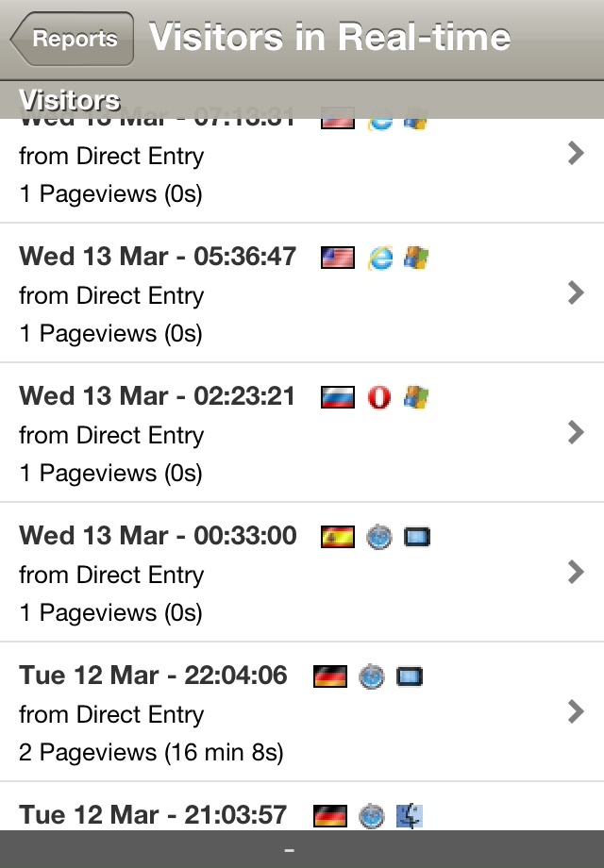The width and height of the screenshot is (604, 868).
Task: Open details chevron for the 05:36:47 visit
Action: 576,292
